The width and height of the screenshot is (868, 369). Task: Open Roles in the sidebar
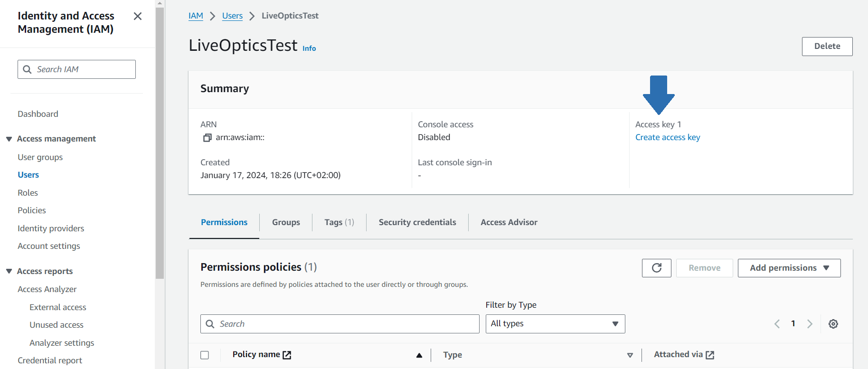coord(28,193)
